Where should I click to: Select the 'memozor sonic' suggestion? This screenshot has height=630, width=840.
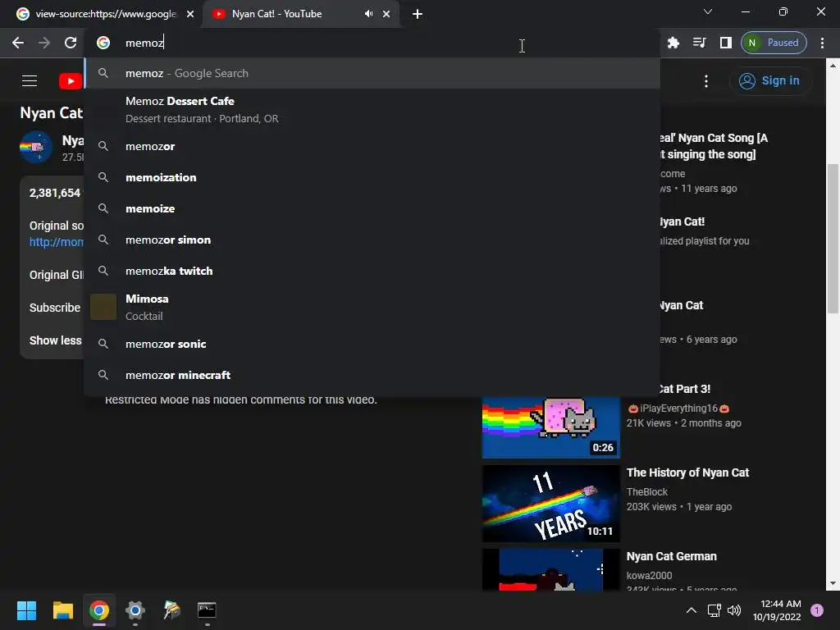coord(372,344)
